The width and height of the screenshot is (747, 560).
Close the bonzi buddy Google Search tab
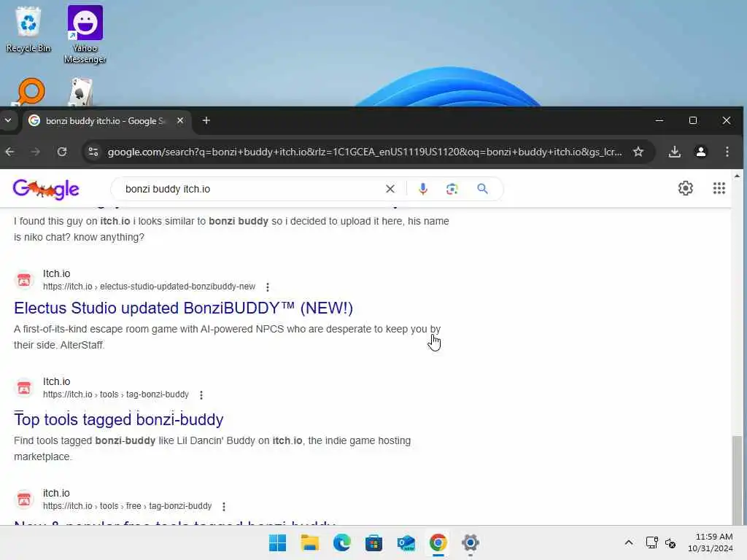(x=180, y=120)
